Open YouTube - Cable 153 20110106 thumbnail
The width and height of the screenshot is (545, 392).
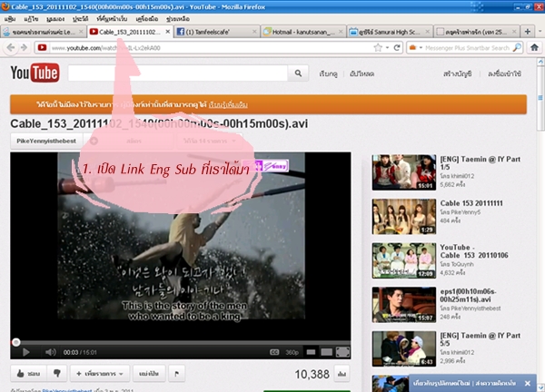(x=404, y=260)
